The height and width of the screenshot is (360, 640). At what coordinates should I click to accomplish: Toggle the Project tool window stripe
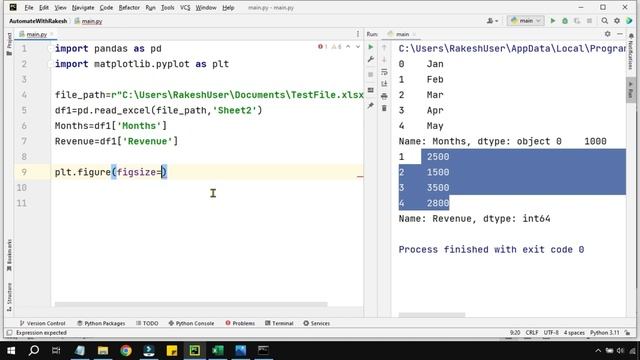pyautogui.click(x=9, y=43)
